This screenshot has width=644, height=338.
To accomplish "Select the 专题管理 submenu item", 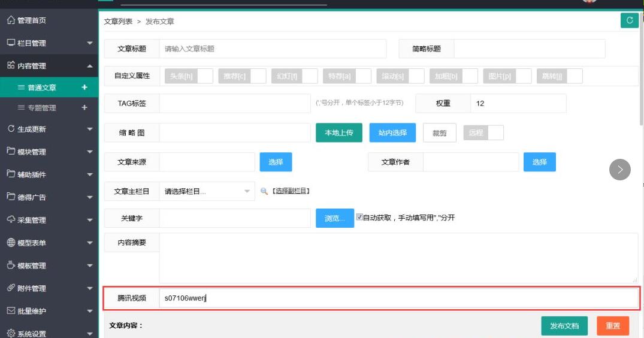I will 49,108.
